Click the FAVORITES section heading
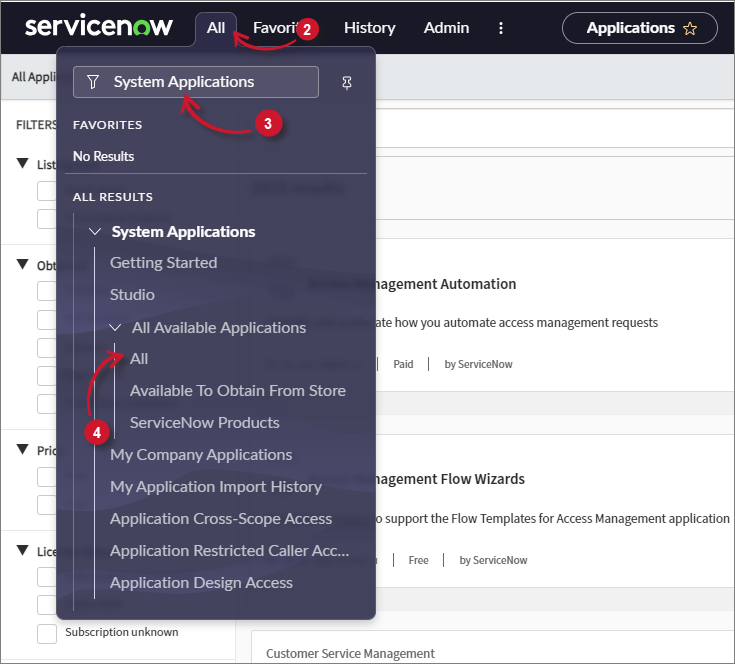The height and width of the screenshot is (664, 735). tap(107, 125)
